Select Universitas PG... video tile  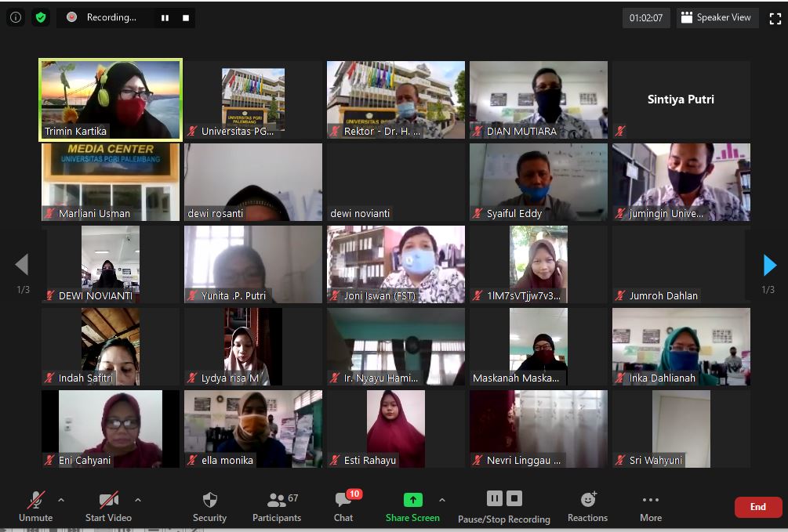[x=253, y=100]
